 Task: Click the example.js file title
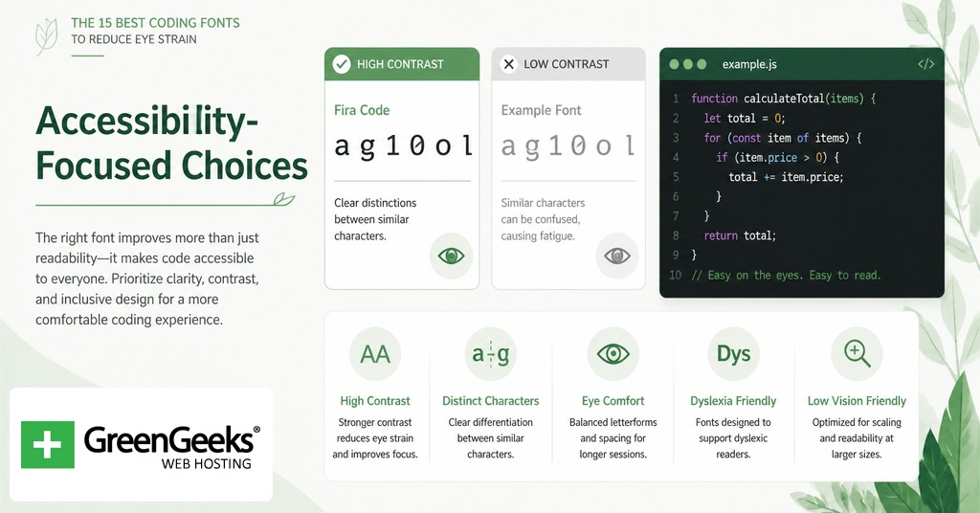(x=749, y=64)
